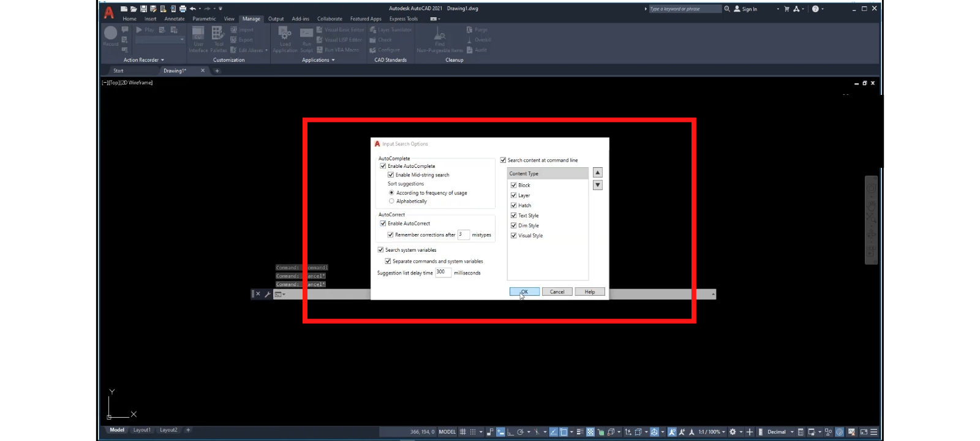The image size is (980, 441).
Task: Toggle polar tracking icon in status bar
Action: point(520,432)
